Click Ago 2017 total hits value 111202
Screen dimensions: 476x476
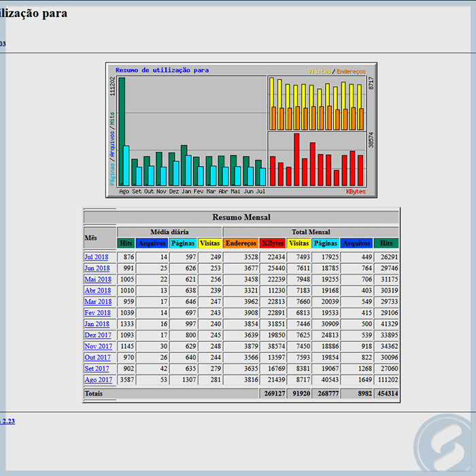point(388,379)
